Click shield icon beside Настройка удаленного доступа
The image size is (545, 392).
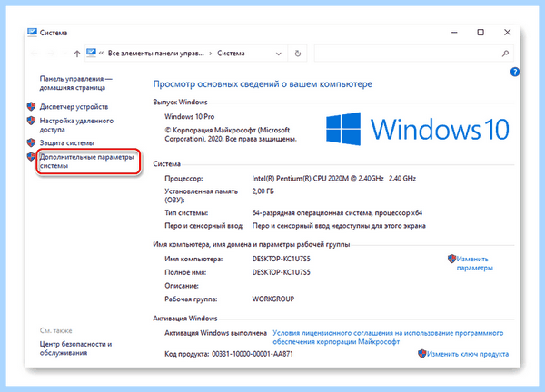(x=31, y=121)
